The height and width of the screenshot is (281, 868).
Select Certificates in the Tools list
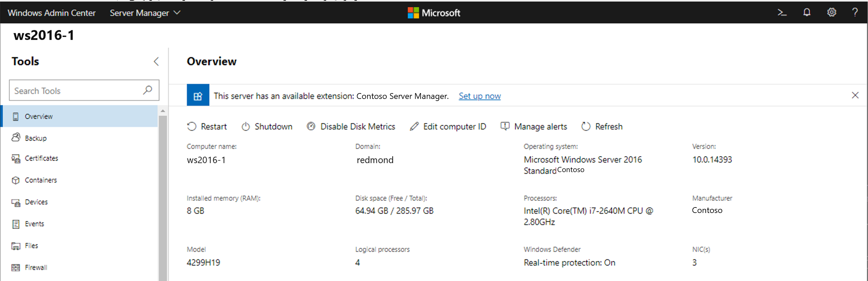79,158
